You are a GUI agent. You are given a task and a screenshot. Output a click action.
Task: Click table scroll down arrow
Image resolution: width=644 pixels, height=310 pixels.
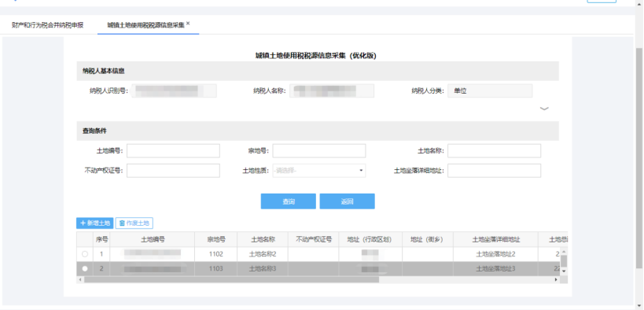pyautogui.click(x=564, y=271)
